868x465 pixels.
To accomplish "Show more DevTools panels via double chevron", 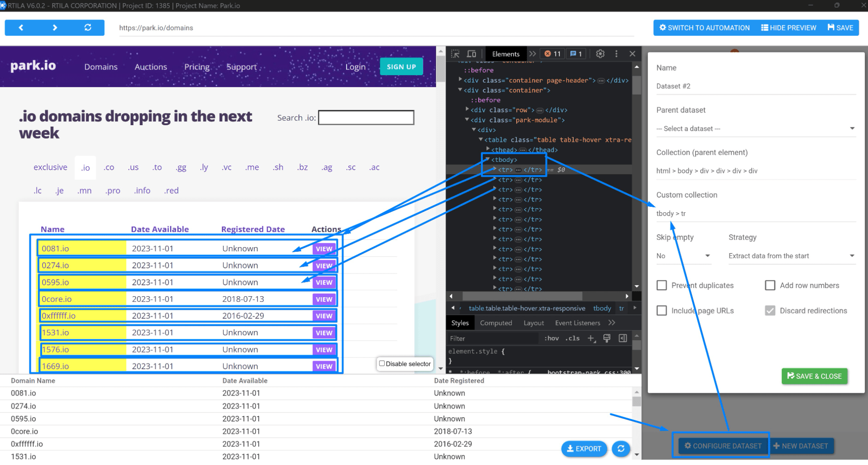I will 532,54.
